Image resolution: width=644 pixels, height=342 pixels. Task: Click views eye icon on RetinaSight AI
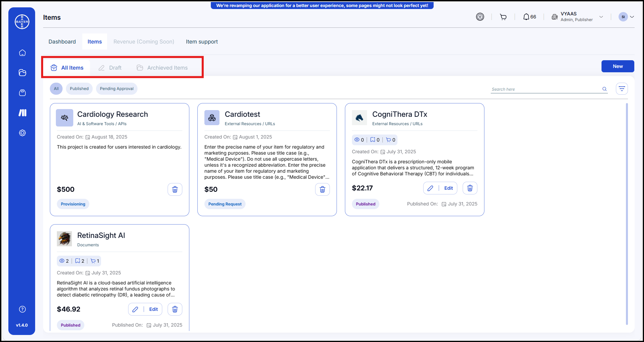coord(62,261)
